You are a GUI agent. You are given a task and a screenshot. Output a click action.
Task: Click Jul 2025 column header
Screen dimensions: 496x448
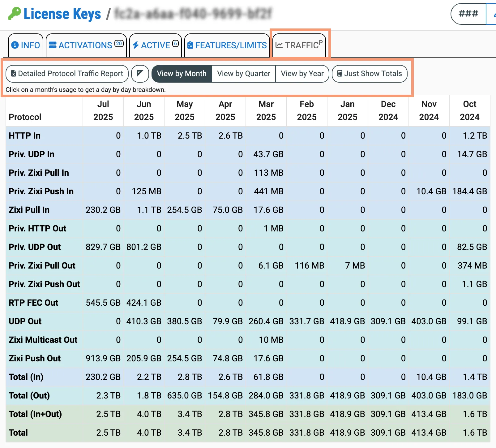tap(103, 111)
